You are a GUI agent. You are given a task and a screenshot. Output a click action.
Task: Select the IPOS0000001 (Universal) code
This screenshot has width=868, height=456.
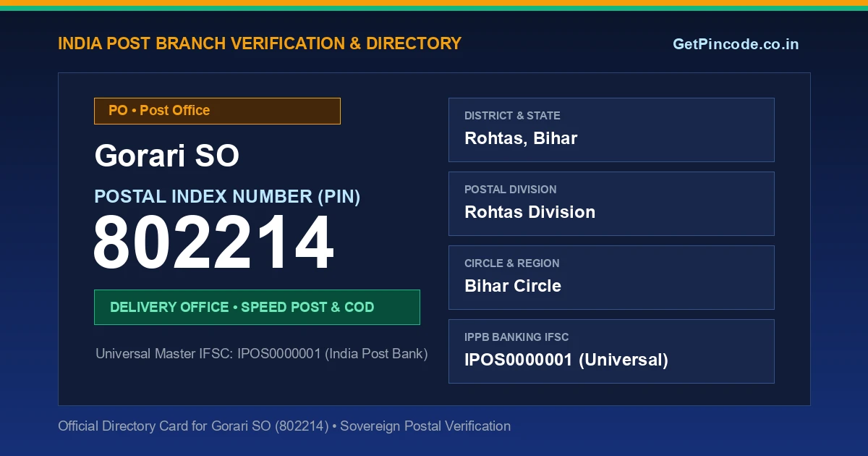(566, 360)
